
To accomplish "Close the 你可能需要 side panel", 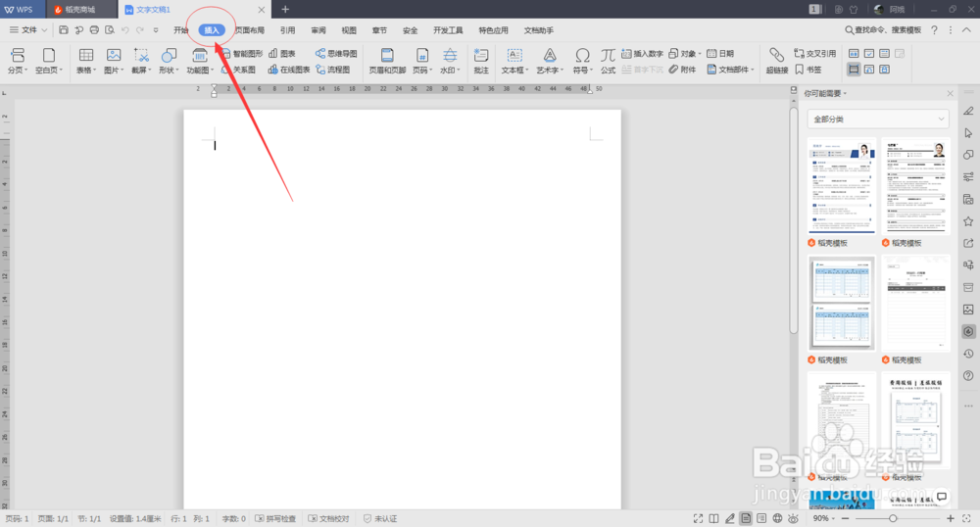I will coord(950,94).
